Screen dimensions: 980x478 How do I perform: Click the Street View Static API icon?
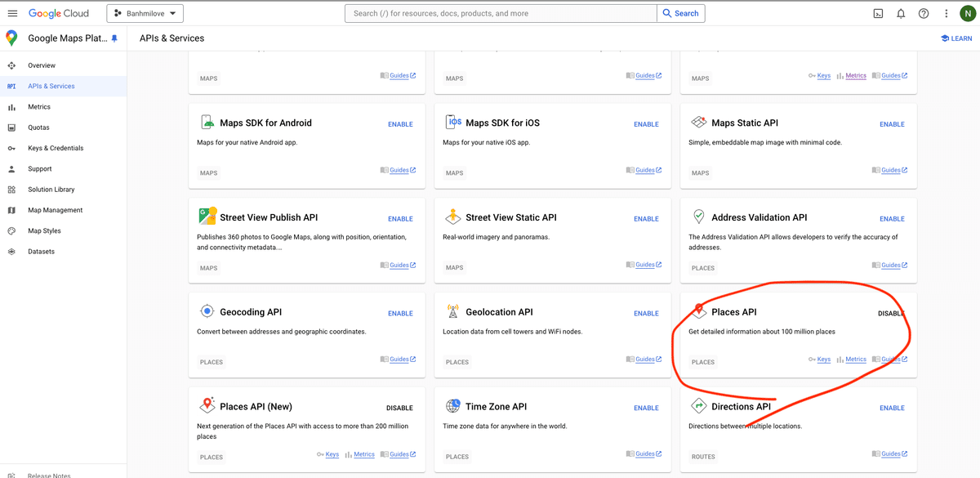(x=453, y=217)
